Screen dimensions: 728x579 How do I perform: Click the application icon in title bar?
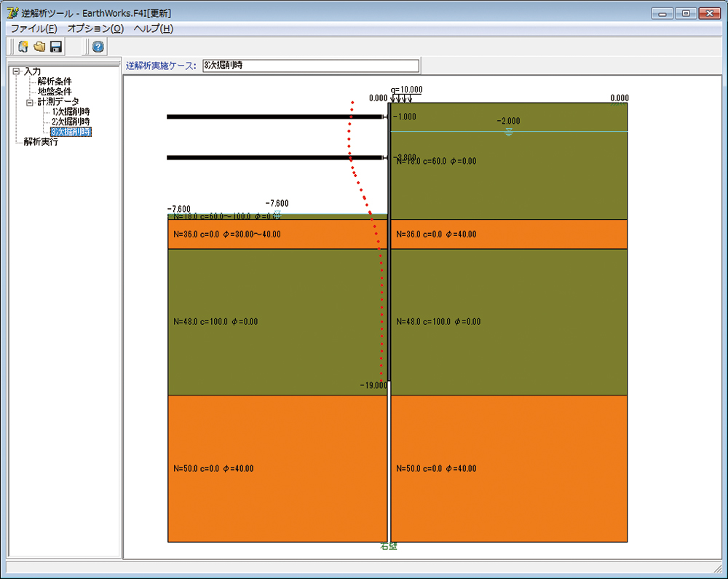tap(12, 13)
